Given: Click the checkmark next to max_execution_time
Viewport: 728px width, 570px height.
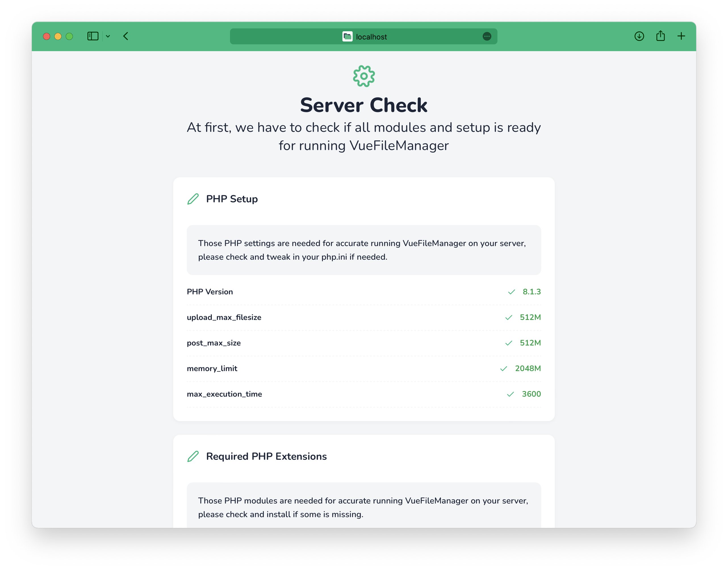Looking at the screenshot, I should click(x=511, y=394).
